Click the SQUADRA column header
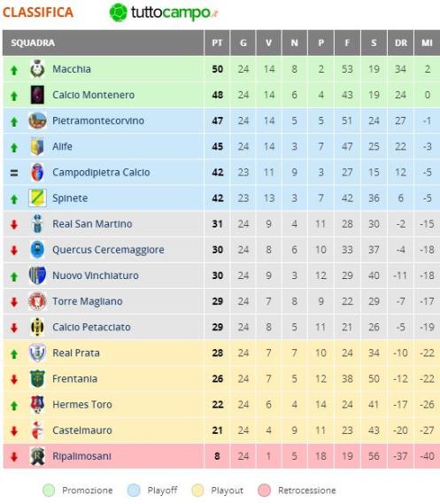Image resolution: width=440 pixels, height=504 pixels. pyautogui.click(x=33, y=43)
